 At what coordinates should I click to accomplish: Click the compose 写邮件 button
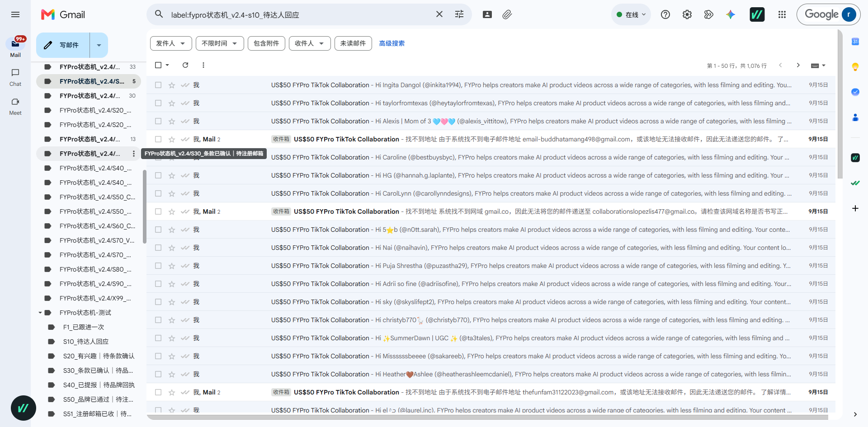pos(63,45)
